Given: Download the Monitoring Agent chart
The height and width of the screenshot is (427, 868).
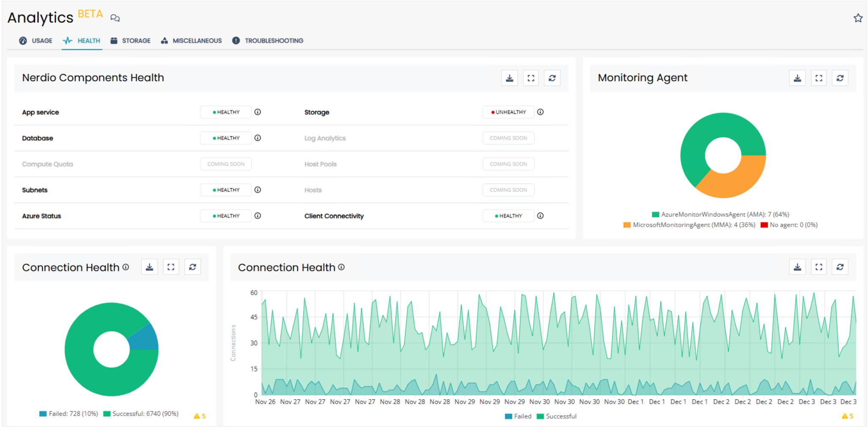Looking at the screenshot, I should (797, 78).
